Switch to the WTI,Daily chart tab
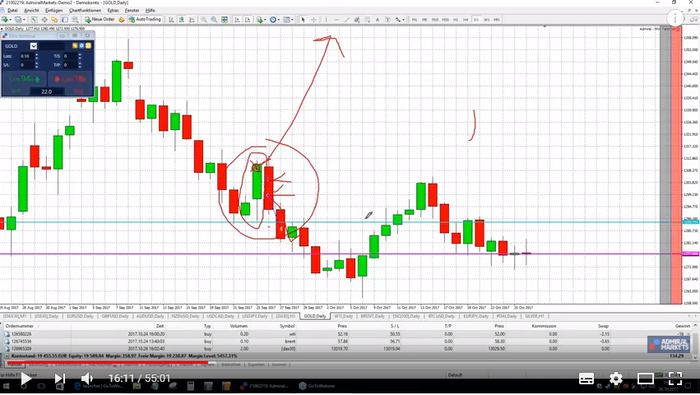Image resolution: width=700 pixels, height=395 pixels. pyautogui.click(x=344, y=316)
